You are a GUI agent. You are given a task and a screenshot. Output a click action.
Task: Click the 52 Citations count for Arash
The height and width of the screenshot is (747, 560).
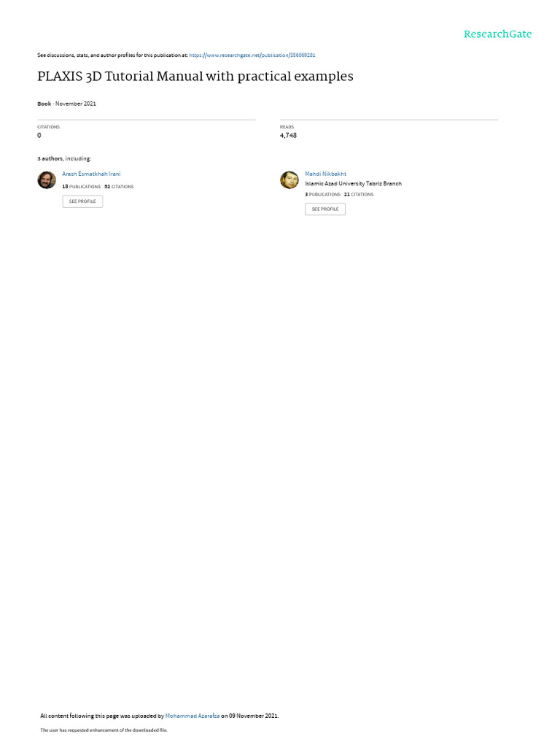coord(119,187)
